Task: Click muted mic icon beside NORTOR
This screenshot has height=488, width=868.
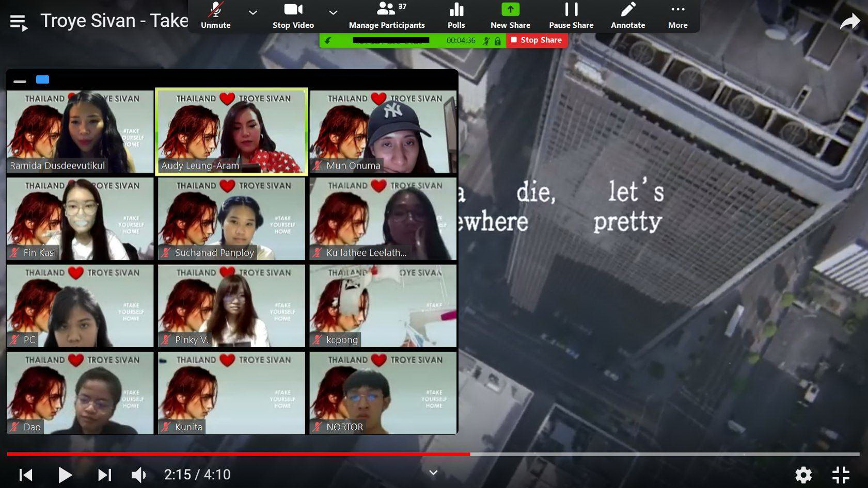Action: pyautogui.click(x=318, y=427)
